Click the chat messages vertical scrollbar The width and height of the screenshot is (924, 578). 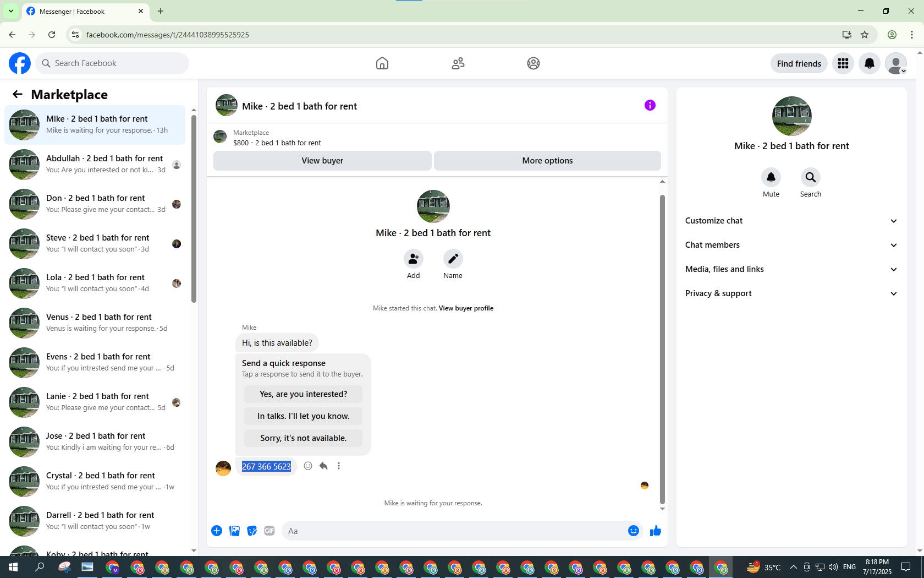click(662, 350)
